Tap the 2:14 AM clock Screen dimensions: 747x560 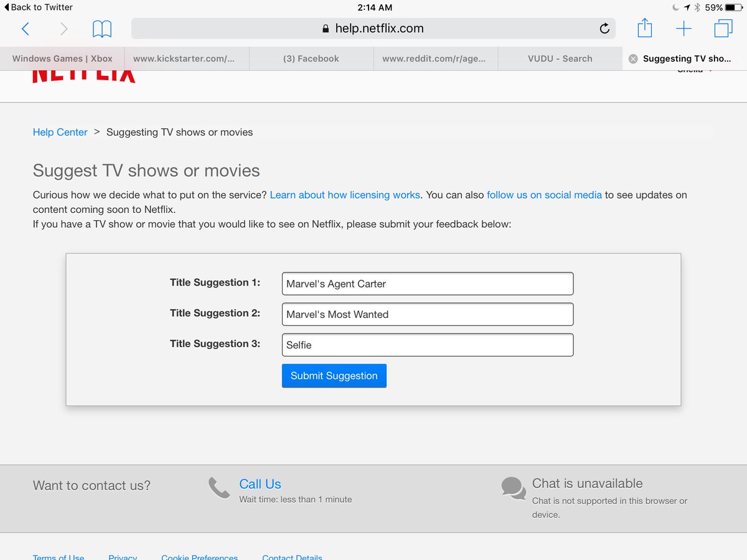[375, 7]
